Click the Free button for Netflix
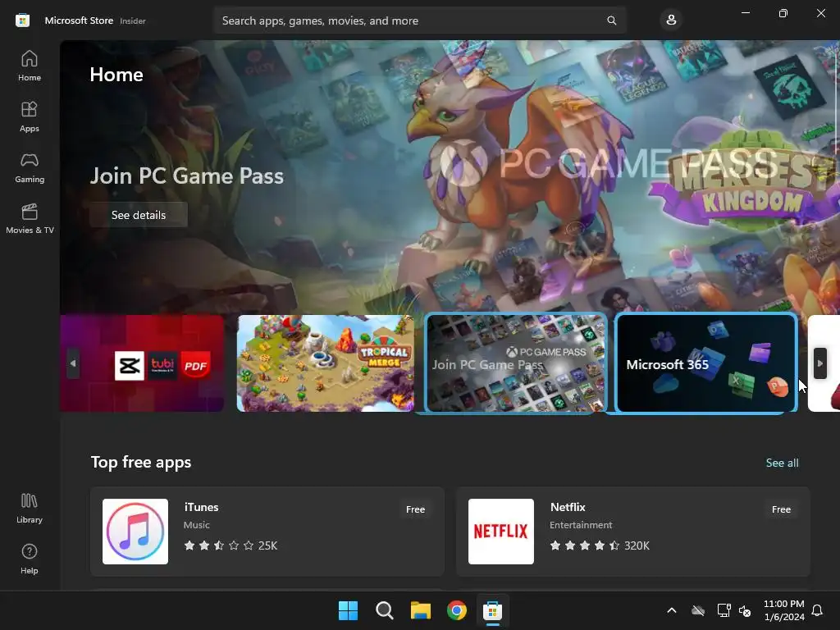The image size is (840, 630). pos(781,509)
